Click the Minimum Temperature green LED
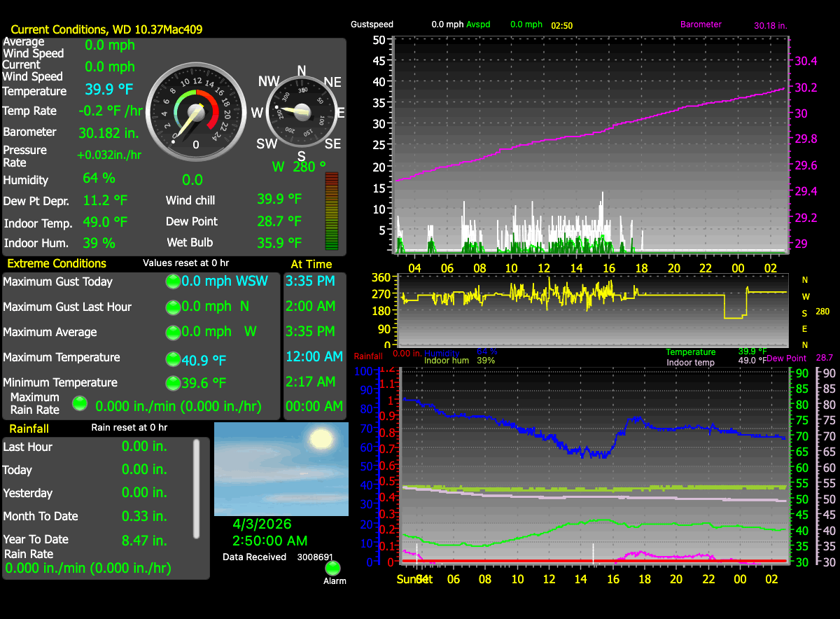This screenshot has height=619, width=840. tap(172, 383)
